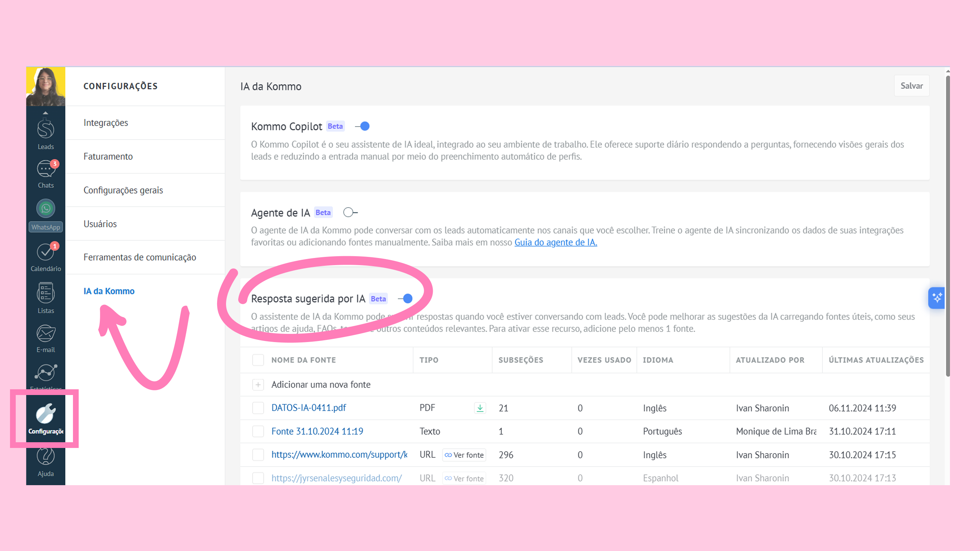Enable the Agente de IA switch
Image resolution: width=980 pixels, height=551 pixels.
click(x=351, y=212)
